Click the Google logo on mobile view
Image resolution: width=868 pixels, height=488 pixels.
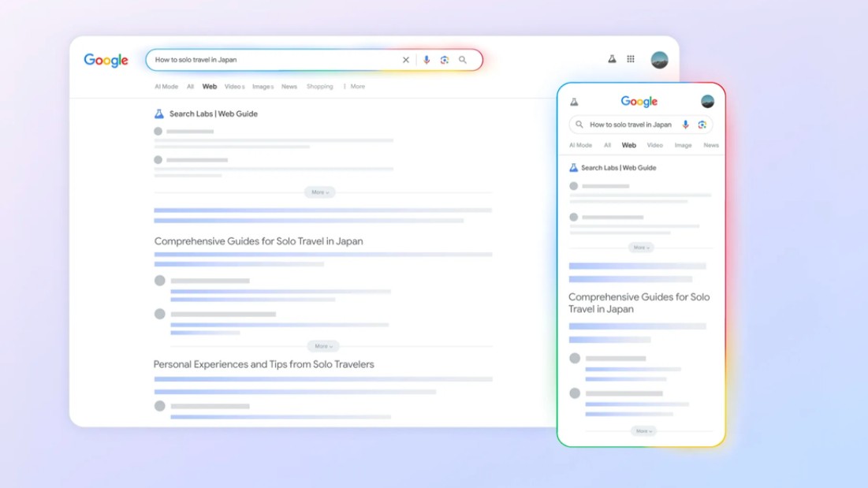coord(639,101)
